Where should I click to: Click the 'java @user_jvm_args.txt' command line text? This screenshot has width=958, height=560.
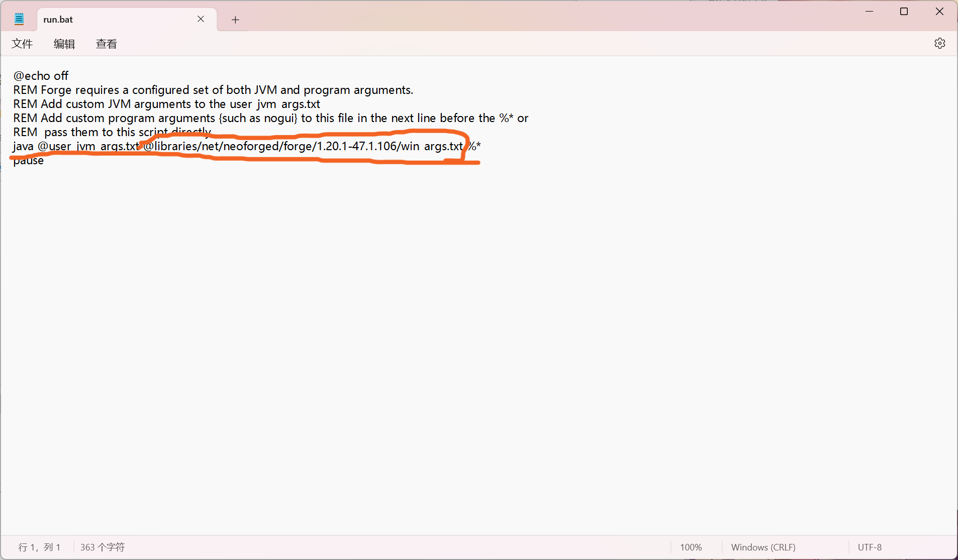(75, 146)
